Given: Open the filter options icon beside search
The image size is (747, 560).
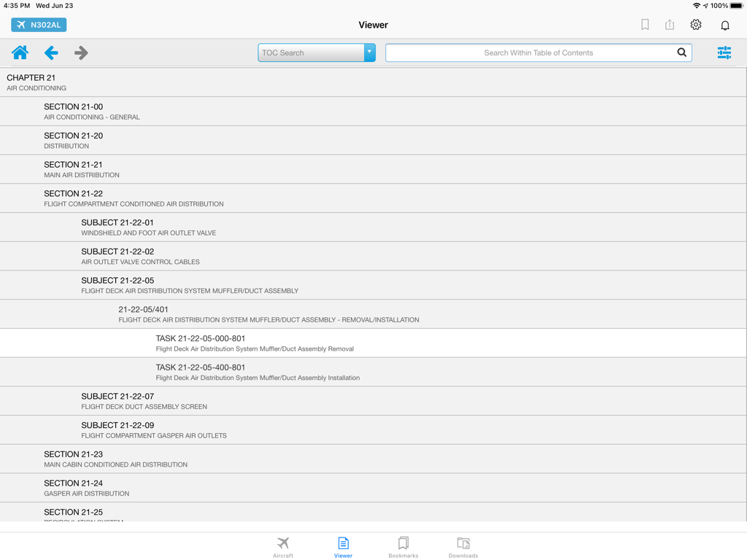Looking at the screenshot, I should 723,52.
